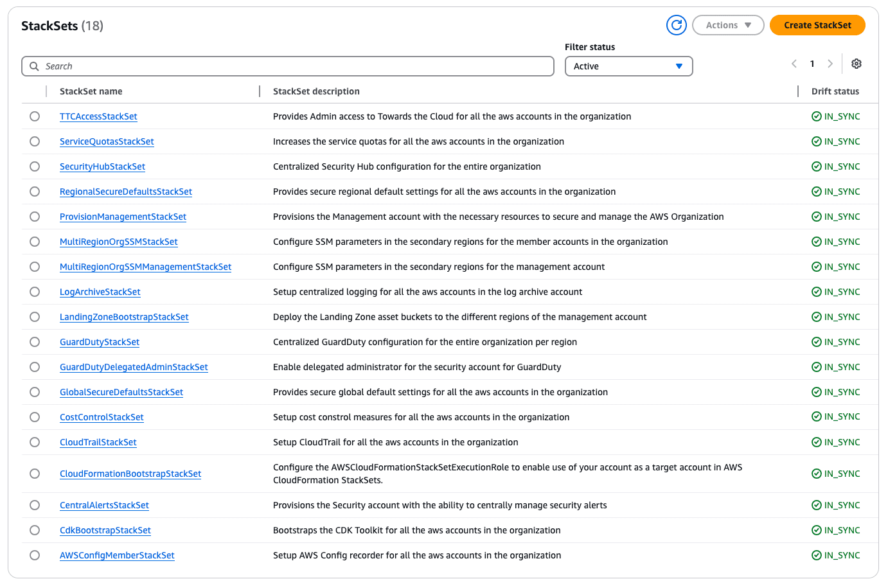Screen dimensions: 888x588
Task: Open the ServiceQuotasStackSet link
Action: coord(107,141)
